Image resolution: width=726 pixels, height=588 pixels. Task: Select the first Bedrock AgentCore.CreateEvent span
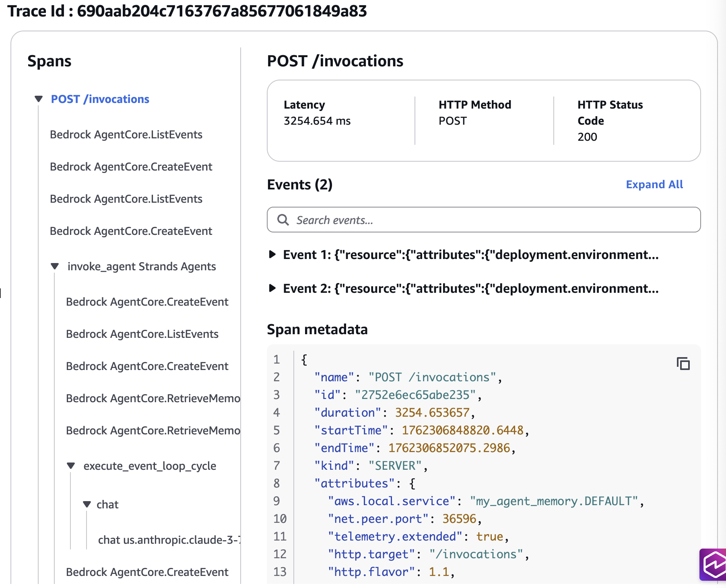(x=131, y=167)
